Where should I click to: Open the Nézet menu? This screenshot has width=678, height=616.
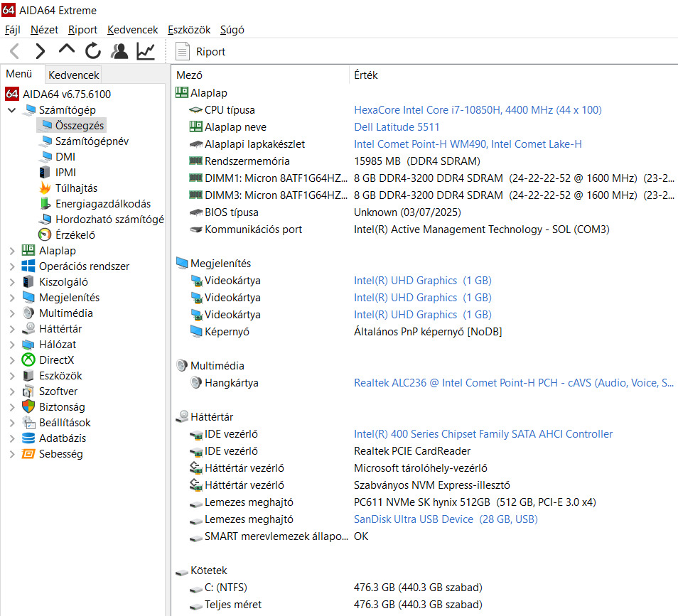(x=44, y=30)
